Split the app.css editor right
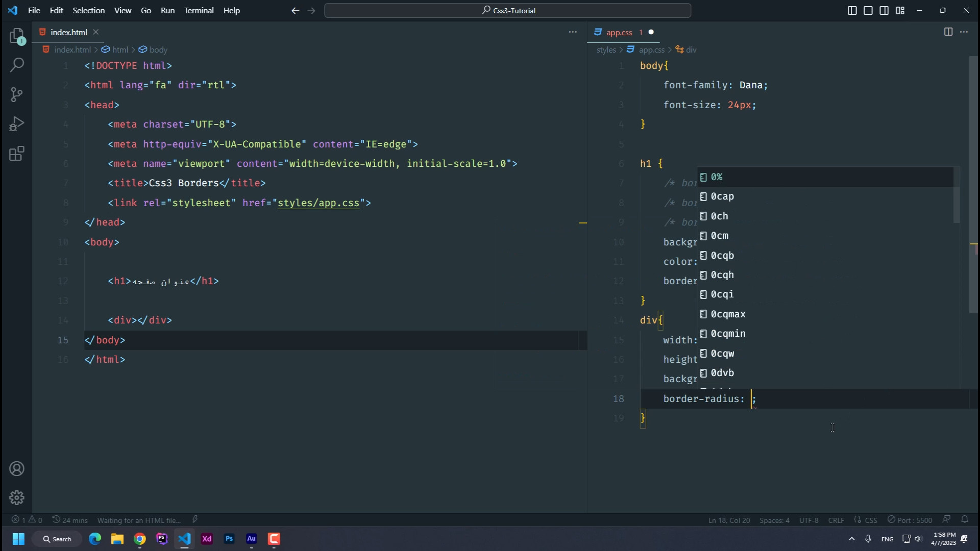980x551 pixels. [x=948, y=32]
